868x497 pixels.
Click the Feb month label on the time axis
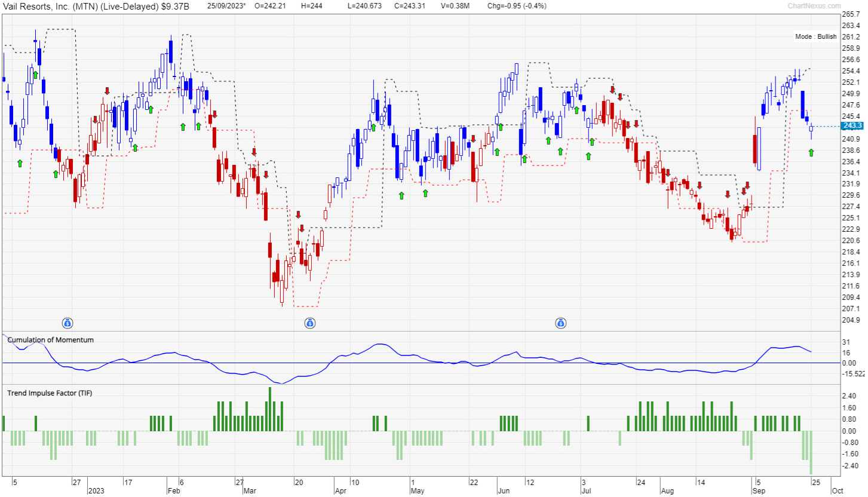[x=174, y=490]
